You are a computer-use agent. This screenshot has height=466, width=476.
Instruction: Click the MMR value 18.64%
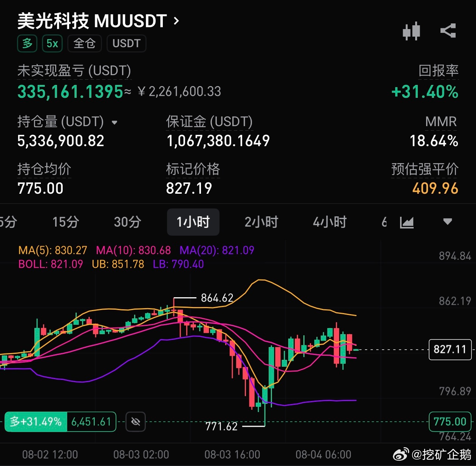434,141
